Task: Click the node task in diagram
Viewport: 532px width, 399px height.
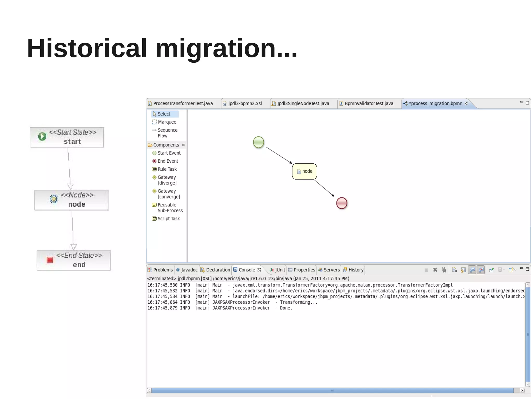Action: click(x=304, y=171)
